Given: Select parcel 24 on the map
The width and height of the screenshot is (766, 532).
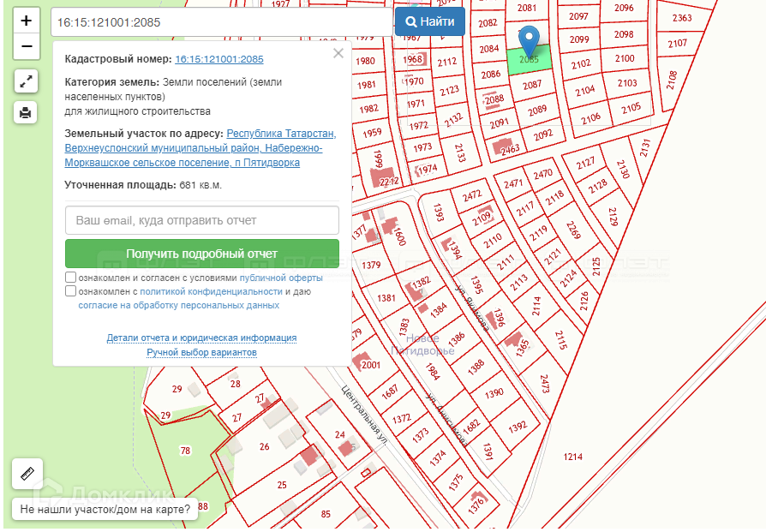Looking at the screenshot, I should point(339,434).
